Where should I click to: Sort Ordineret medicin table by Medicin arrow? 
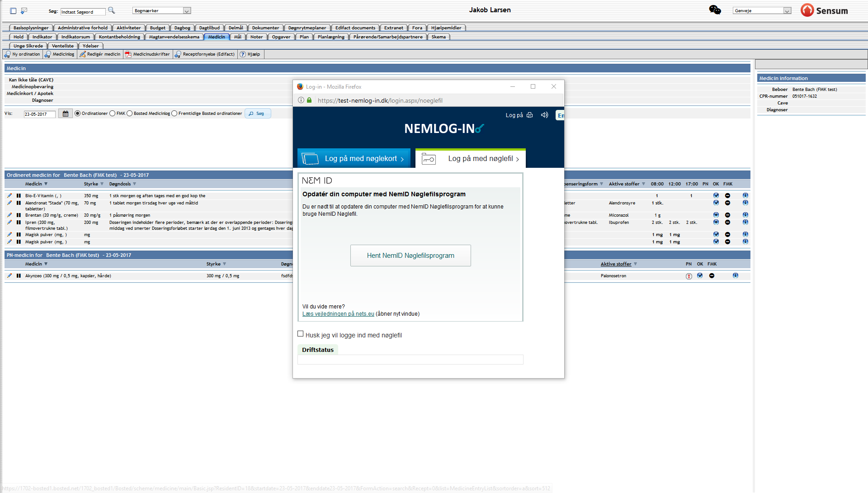(x=46, y=184)
